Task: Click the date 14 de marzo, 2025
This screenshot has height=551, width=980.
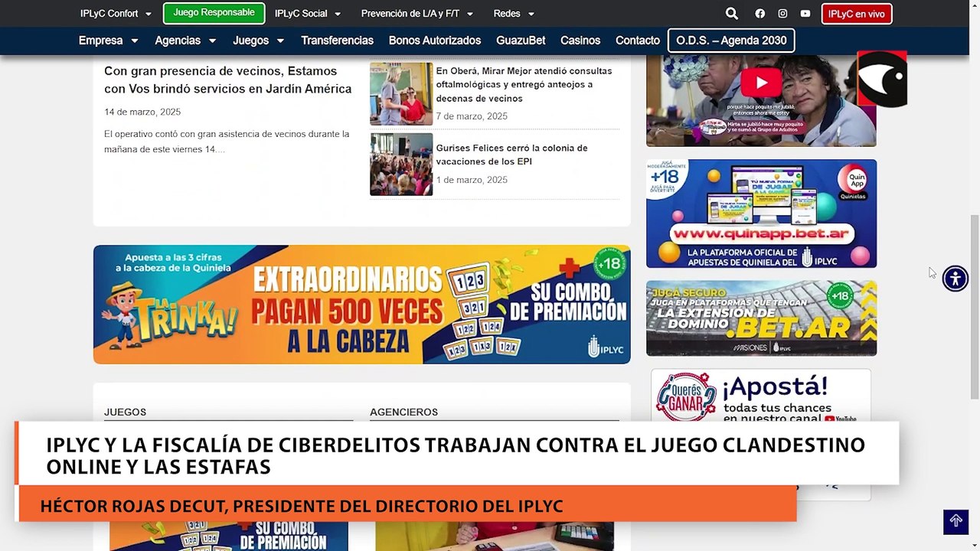Action: (142, 112)
